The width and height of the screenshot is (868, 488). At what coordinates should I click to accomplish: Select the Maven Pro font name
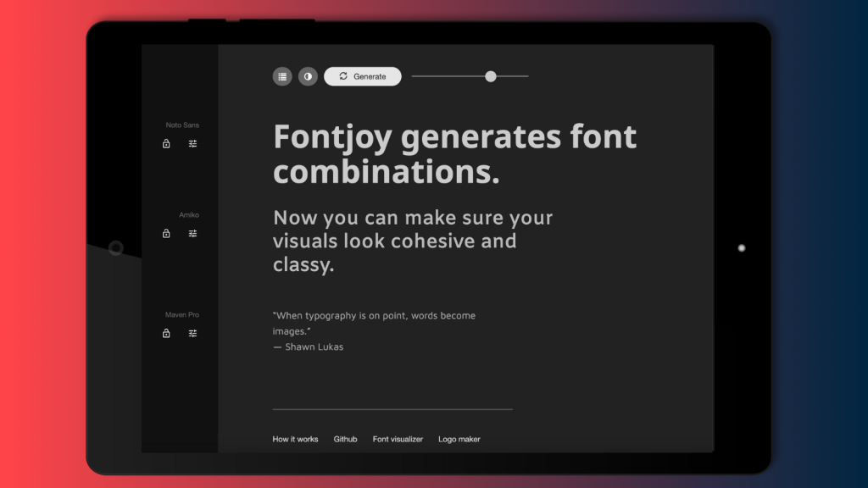(182, 315)
